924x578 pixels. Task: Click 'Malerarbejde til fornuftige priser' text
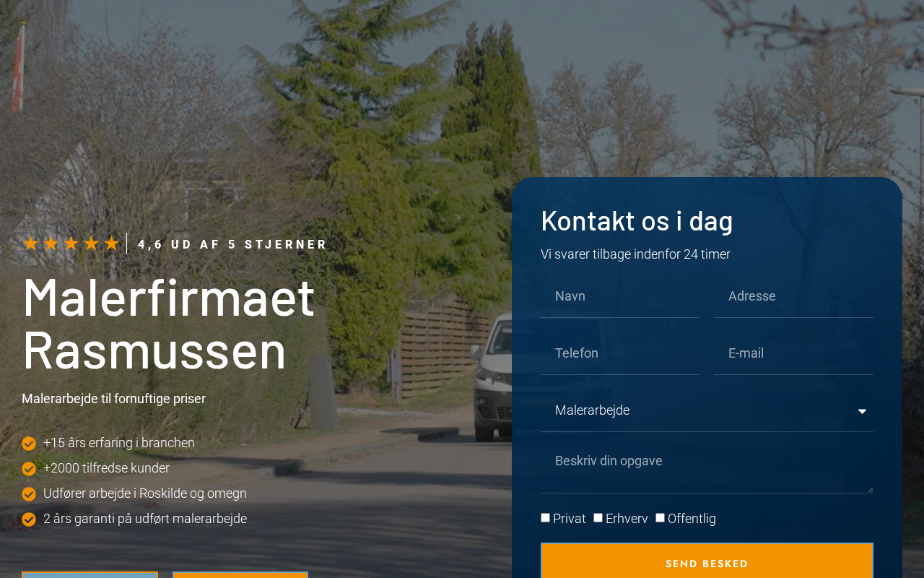pyautogui.click(x=114, y=399)
